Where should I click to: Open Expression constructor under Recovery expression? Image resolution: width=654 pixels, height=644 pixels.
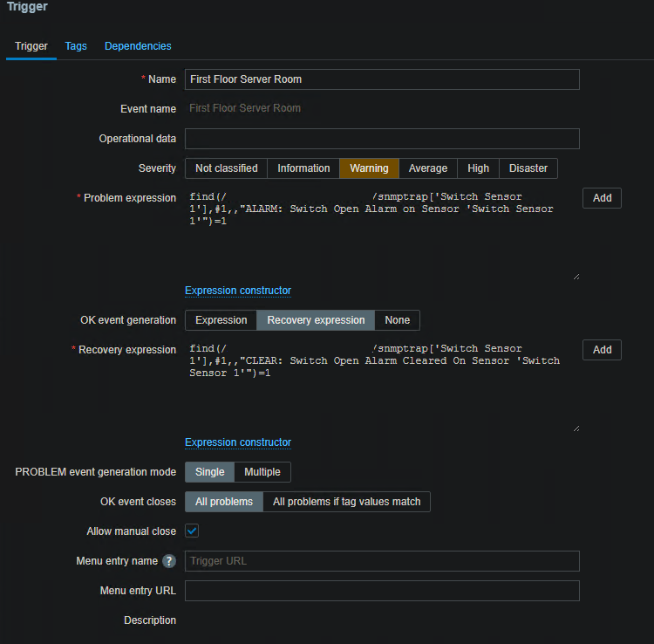238,442
